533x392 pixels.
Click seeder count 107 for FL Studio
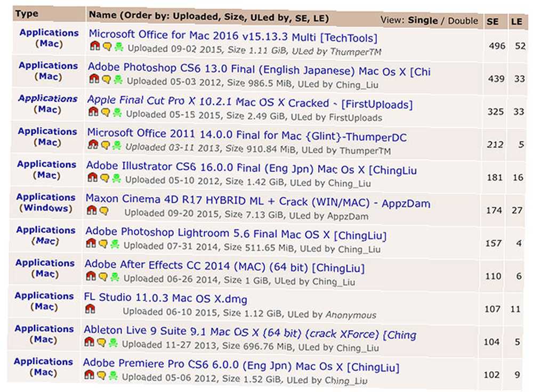coord(492,309)
